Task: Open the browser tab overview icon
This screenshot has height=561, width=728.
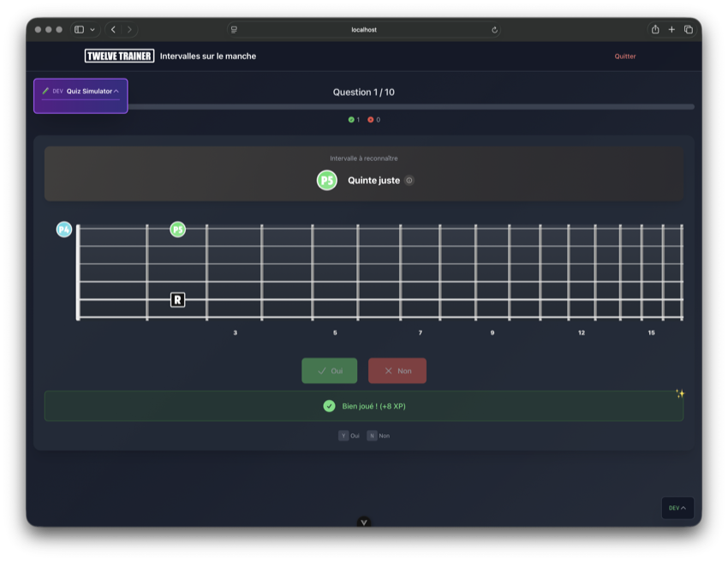Action: click(689, 30)
